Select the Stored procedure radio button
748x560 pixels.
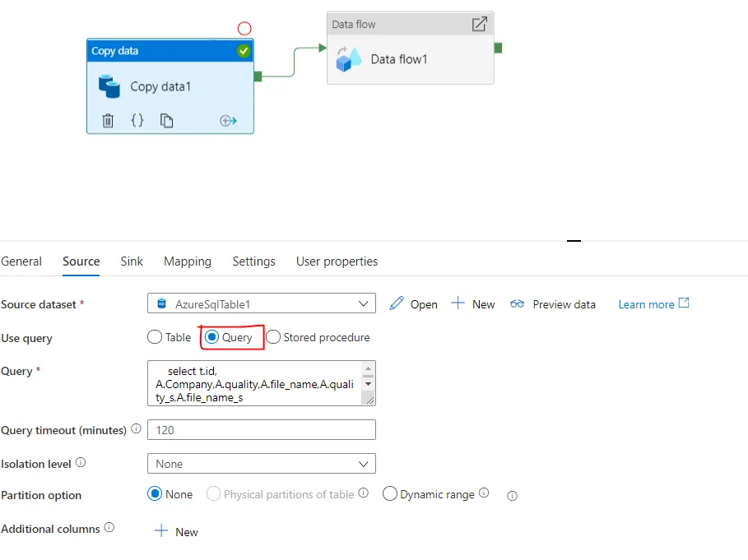pos(273,337)
